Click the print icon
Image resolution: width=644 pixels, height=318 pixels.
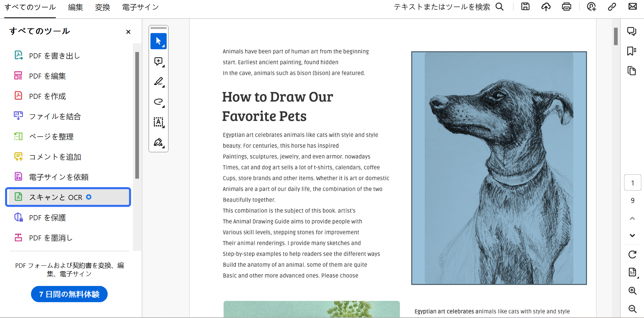point(566,7)
